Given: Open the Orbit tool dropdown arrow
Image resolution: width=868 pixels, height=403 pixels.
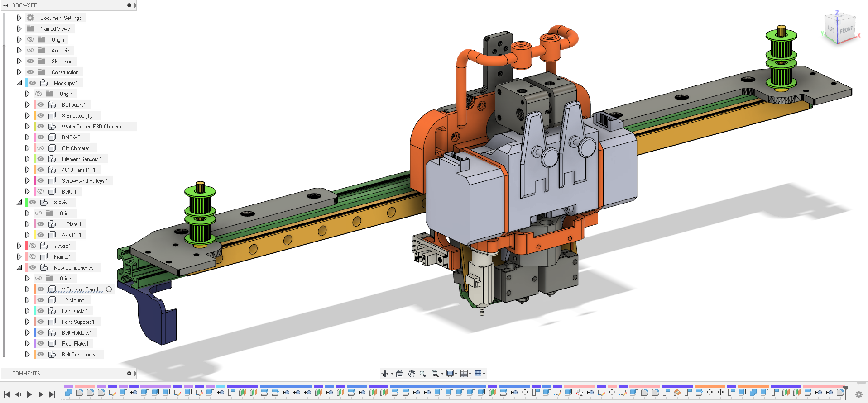Looking at the screenshot, I should 392,374.
